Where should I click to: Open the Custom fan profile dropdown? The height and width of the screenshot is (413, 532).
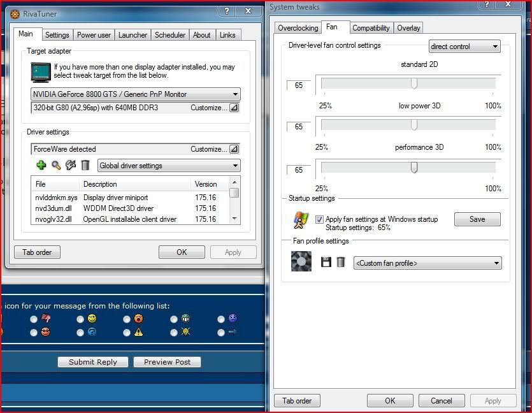[x=428, y=263]
